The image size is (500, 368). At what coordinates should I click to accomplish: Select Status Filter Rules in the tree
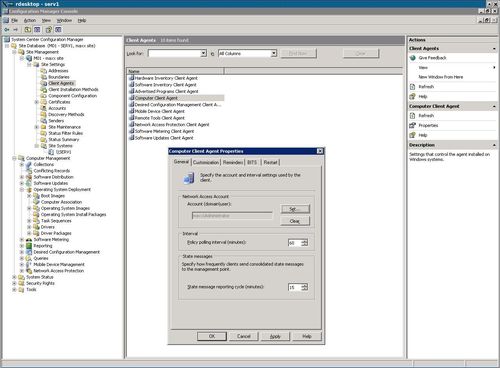point(65,133)
